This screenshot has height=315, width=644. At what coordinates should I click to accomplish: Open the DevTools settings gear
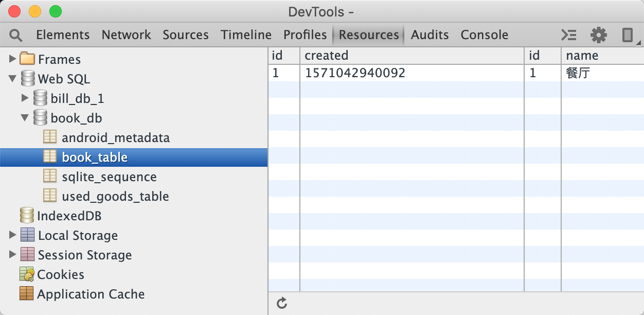(x=598, y=35)
